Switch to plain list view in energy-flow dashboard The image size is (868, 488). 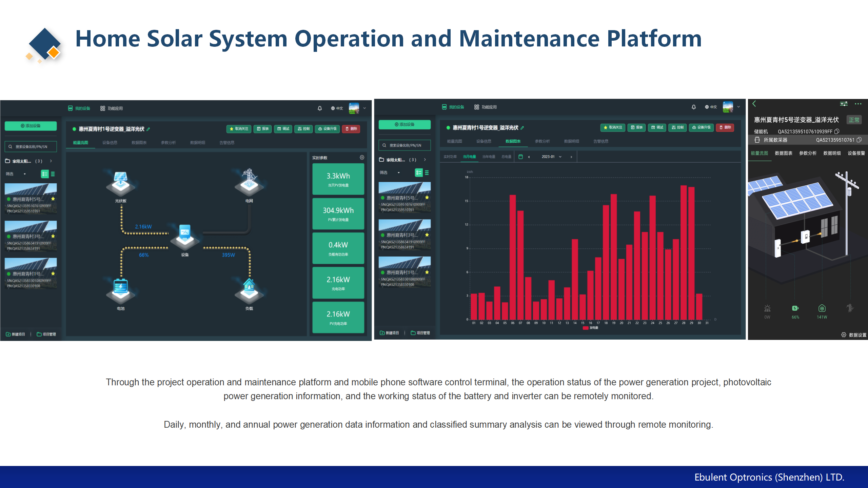(x=53, y=174)
